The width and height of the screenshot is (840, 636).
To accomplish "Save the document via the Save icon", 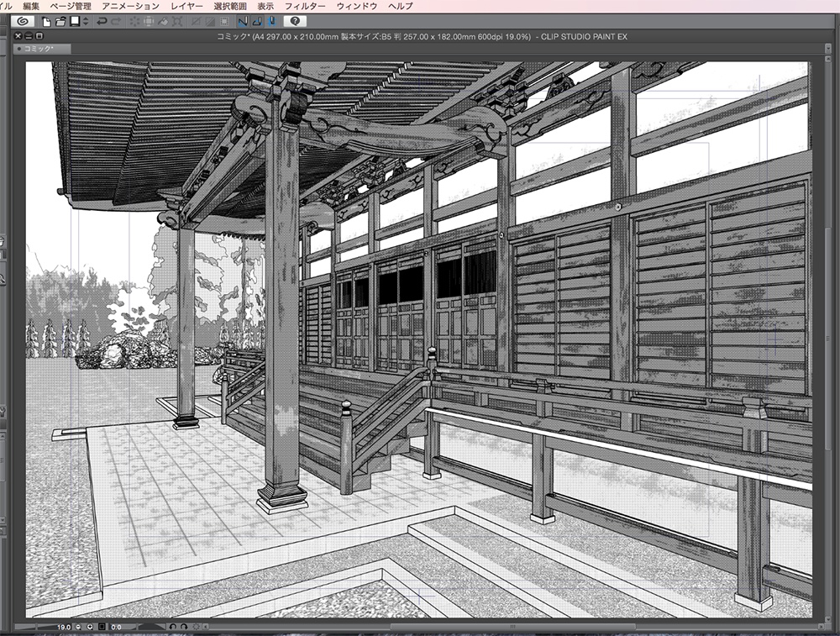I will click(x=75, y=24).
